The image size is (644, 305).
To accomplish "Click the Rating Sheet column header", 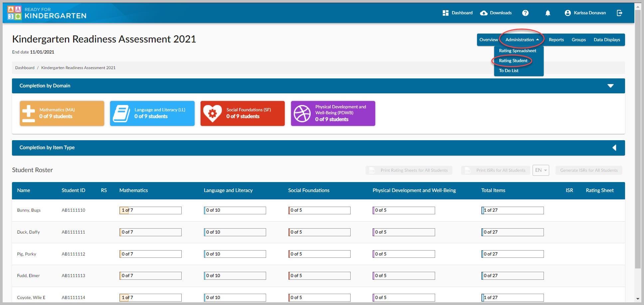I will point(600,190).
